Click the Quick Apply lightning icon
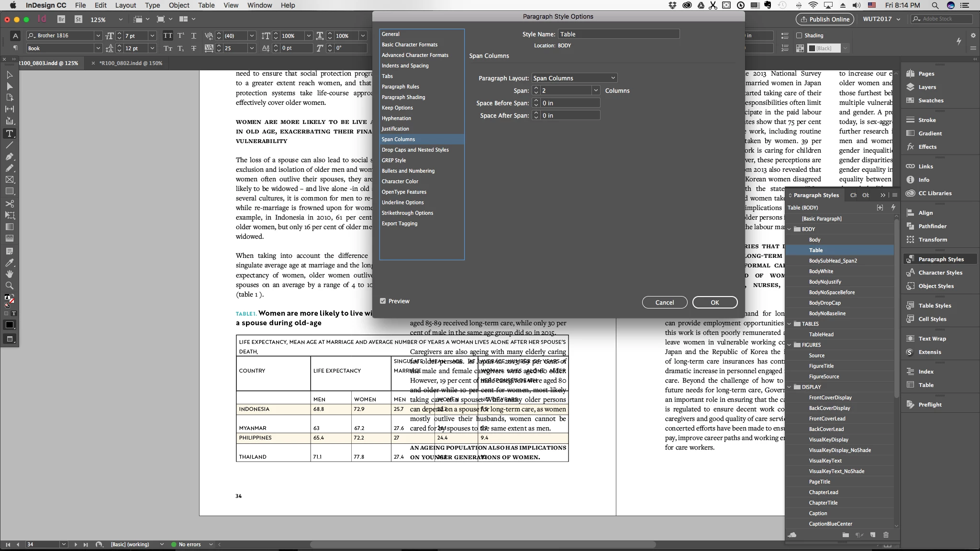The width and height of the screenshot is (980, 551). [958, 41]
